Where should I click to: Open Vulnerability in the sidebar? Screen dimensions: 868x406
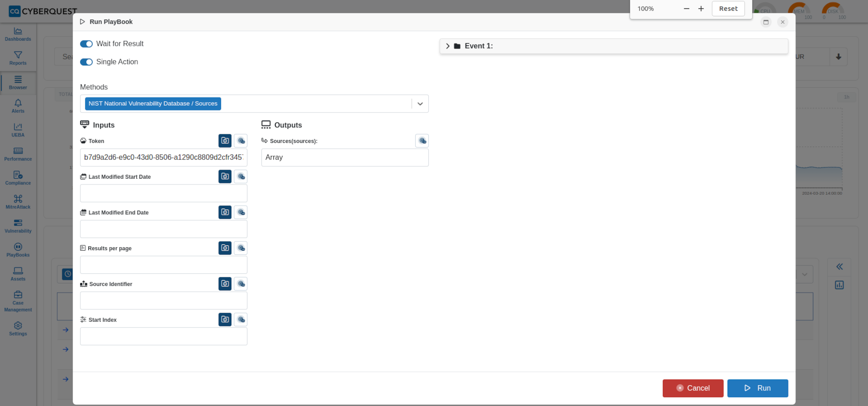pos(18,226)
